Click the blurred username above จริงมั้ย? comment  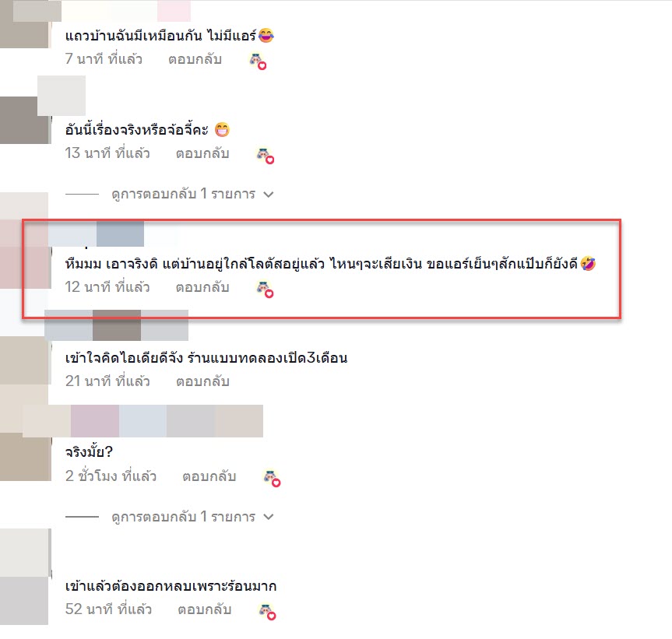pos(142,421)
